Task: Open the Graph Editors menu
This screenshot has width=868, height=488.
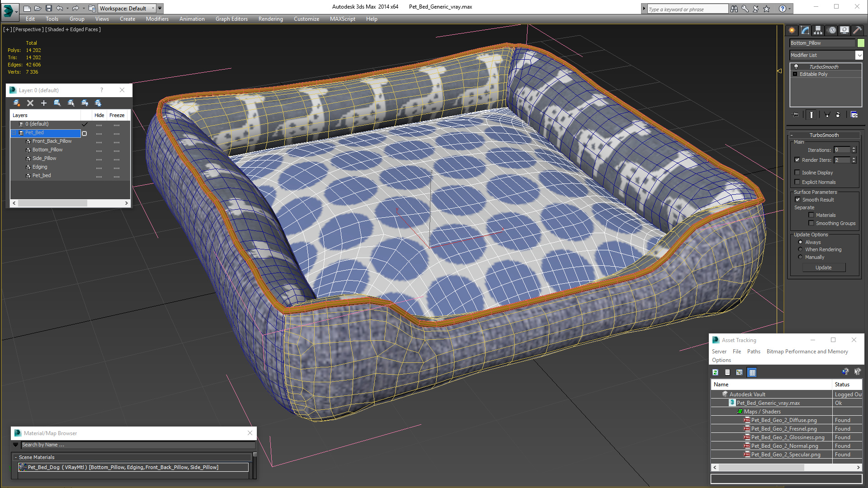Action: click(x=231, y=19)
